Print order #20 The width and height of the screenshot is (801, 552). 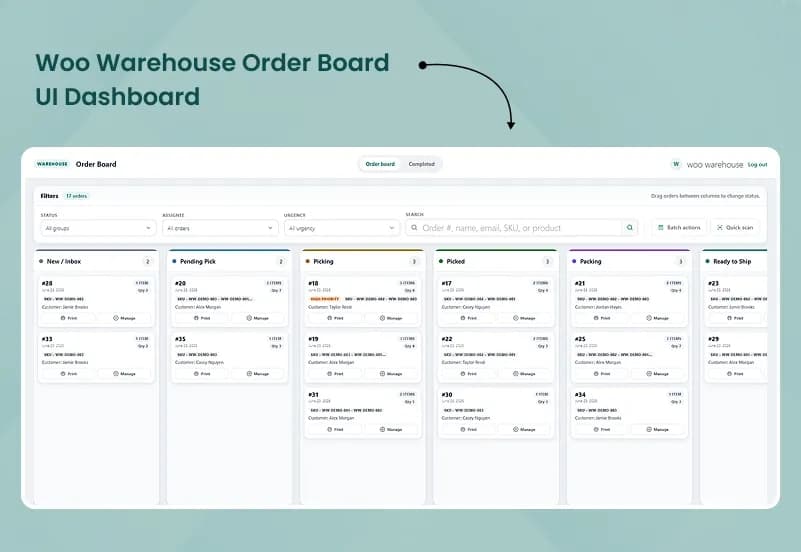[202, 318]
